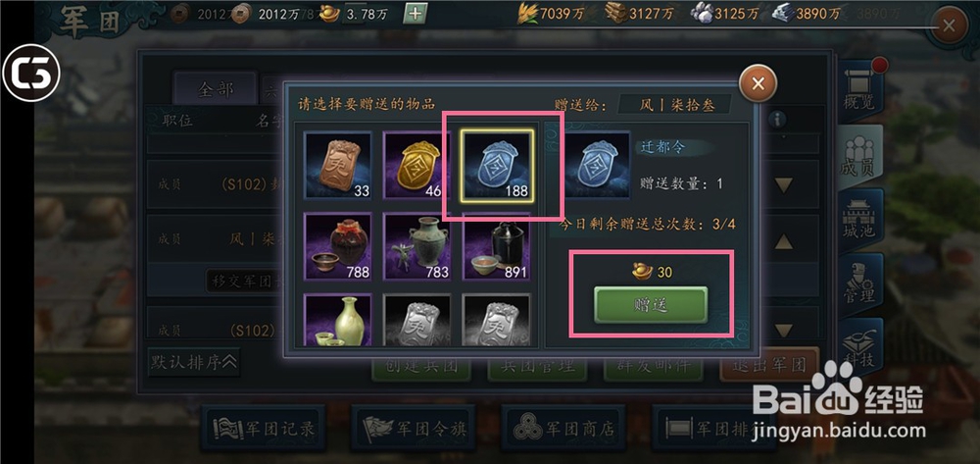Image resolution: width=980 pixels, height=464 pixels.
Task: Choose the bronze vessel item with 783
Action: [x=416, y=246]
